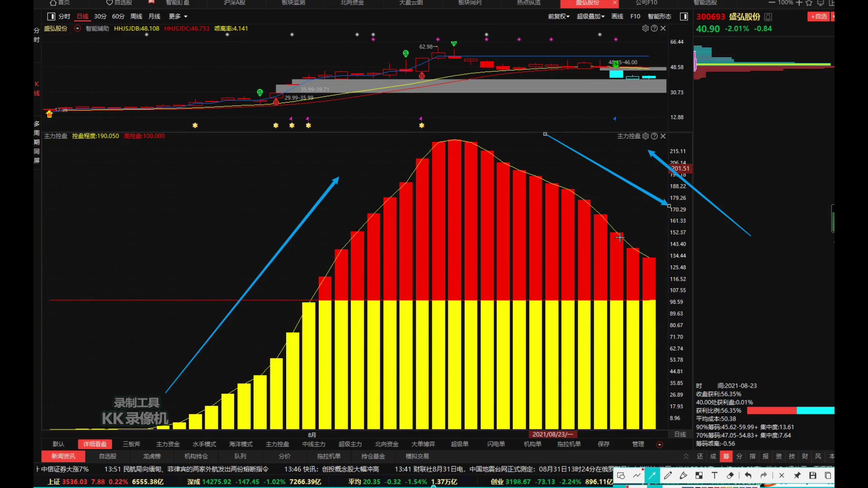This screenshot has width=868, height=488.
Task: Select the mosaic blur tool
Action: tap(699, 475)
